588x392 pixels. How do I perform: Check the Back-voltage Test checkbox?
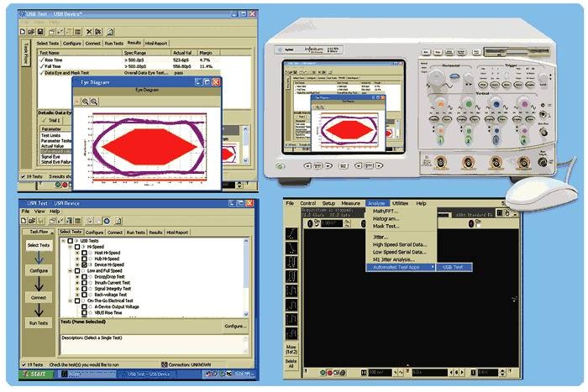pyautogui.click(x=84, y=295)
